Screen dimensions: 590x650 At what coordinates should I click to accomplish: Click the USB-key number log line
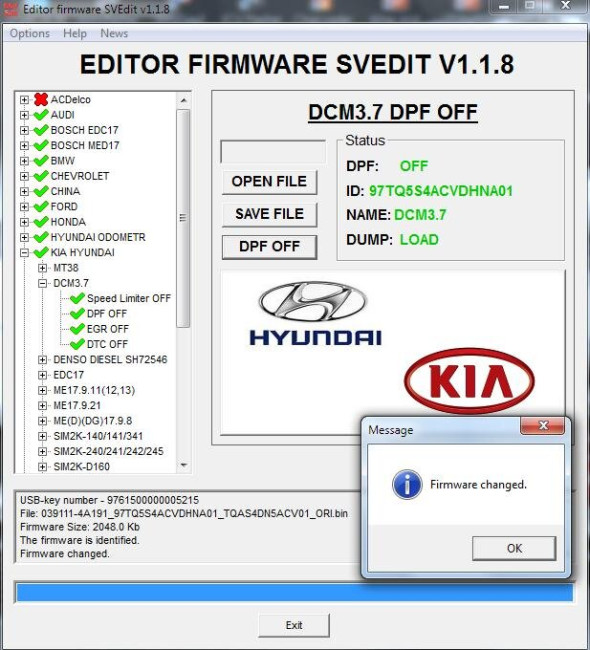(109, 500)
